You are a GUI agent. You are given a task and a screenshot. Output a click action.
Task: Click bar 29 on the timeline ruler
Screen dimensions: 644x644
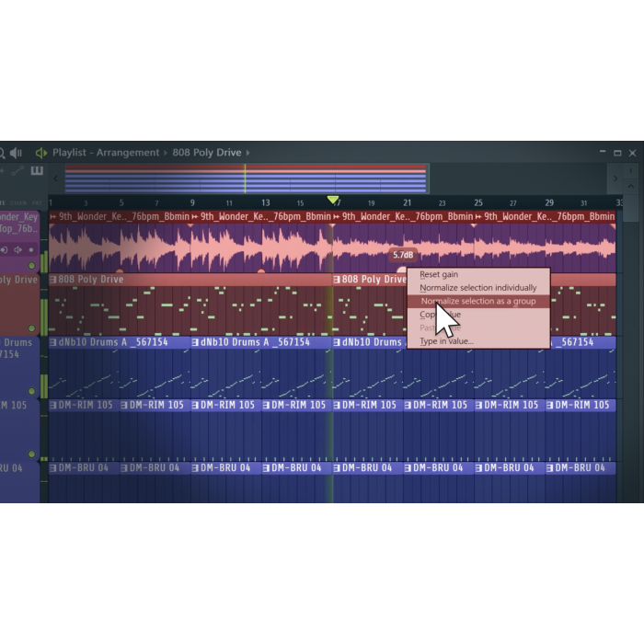[x=549, y=203]
